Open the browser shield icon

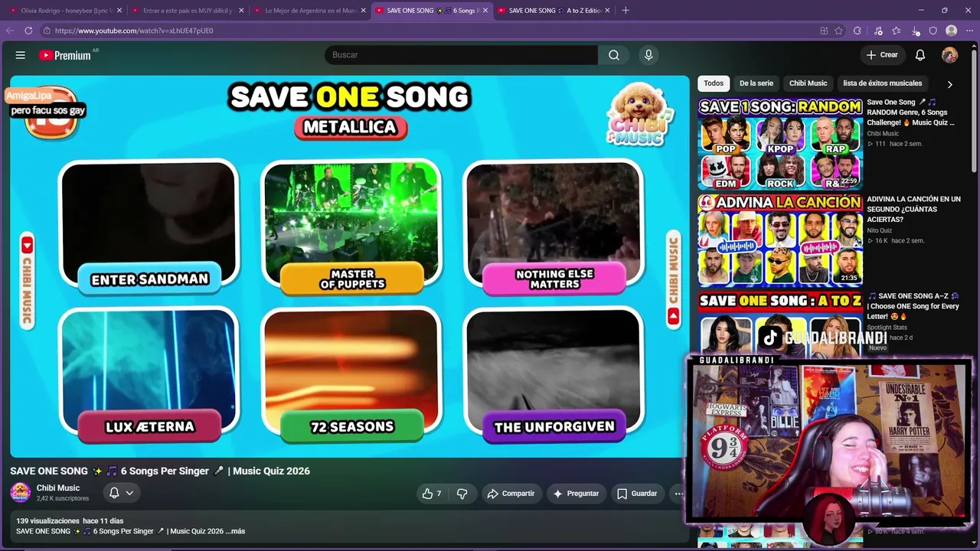click(933, 31)
